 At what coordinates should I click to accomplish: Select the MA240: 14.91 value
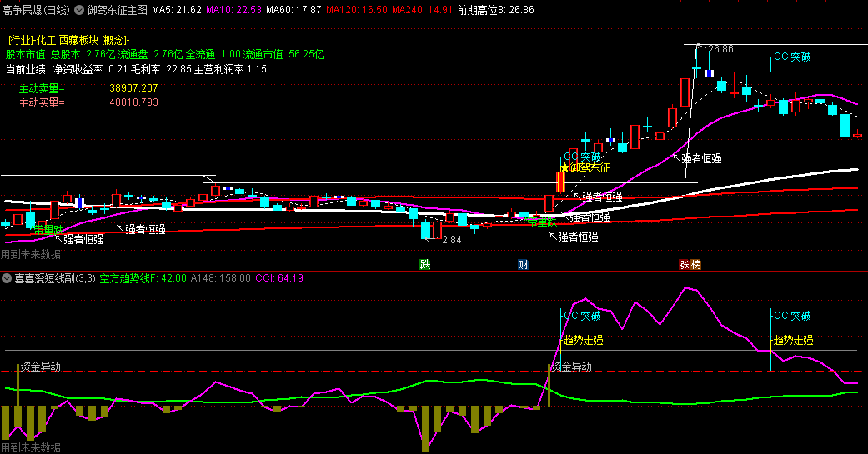pos(422,10)
